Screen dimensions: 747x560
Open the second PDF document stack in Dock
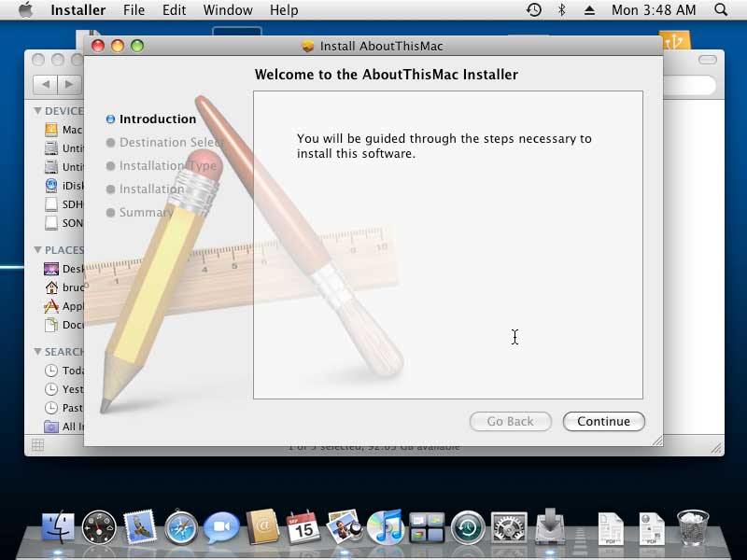click(x=652, y=527)
